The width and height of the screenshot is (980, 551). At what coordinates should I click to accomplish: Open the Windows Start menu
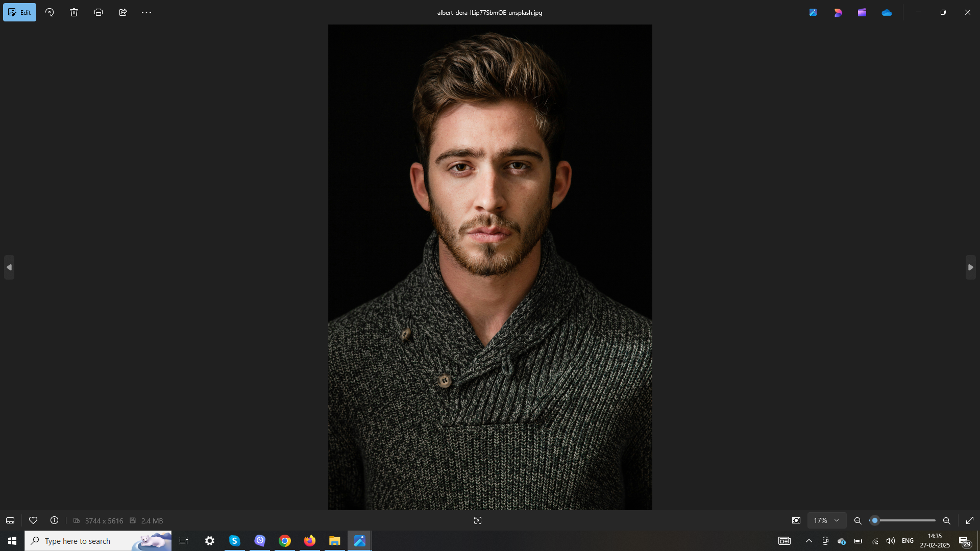[12, 541]
